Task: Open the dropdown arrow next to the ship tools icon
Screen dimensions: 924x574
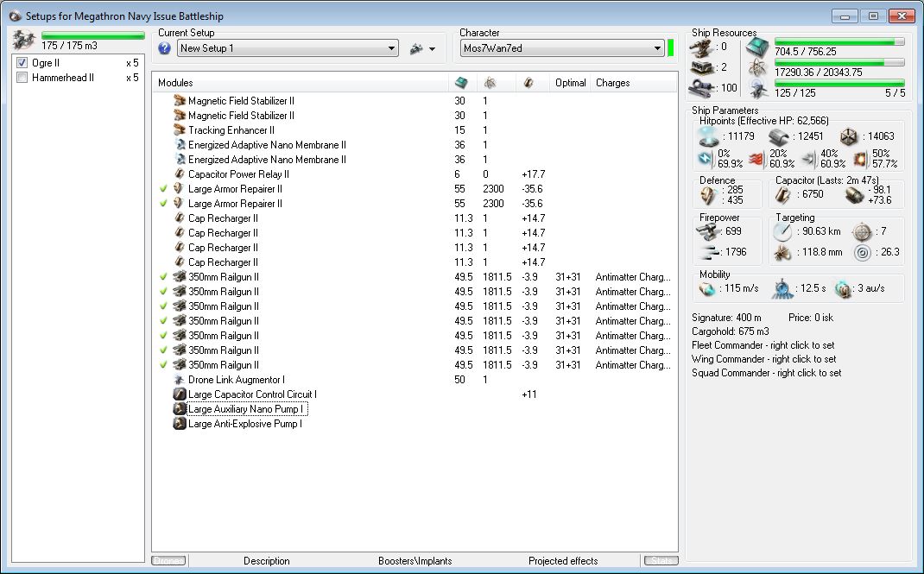Action: (433, 49)
